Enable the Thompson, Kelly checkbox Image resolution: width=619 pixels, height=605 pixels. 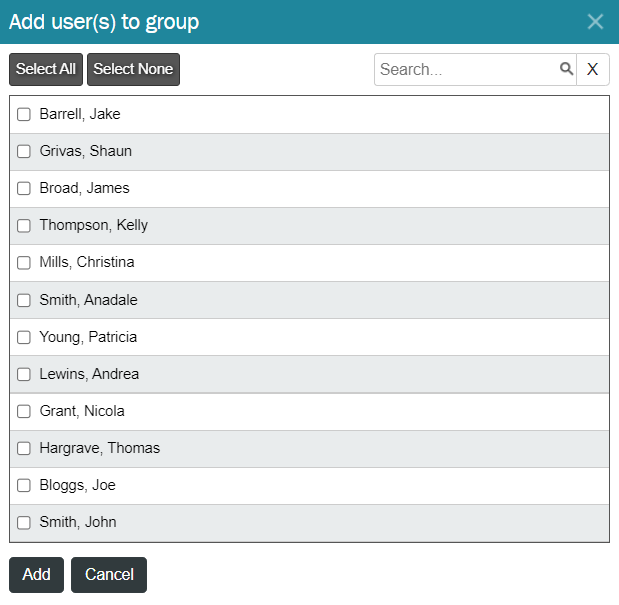24,226
